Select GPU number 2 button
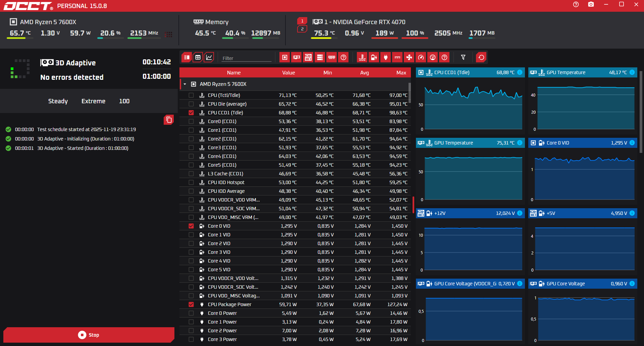644x346 pixels. click(x=302, y=29)
